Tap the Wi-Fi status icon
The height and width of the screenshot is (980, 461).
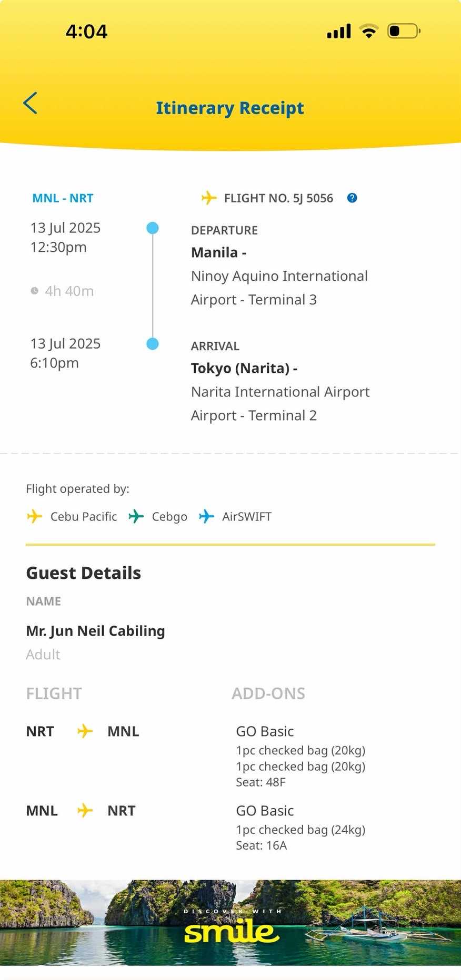point(369,31)
